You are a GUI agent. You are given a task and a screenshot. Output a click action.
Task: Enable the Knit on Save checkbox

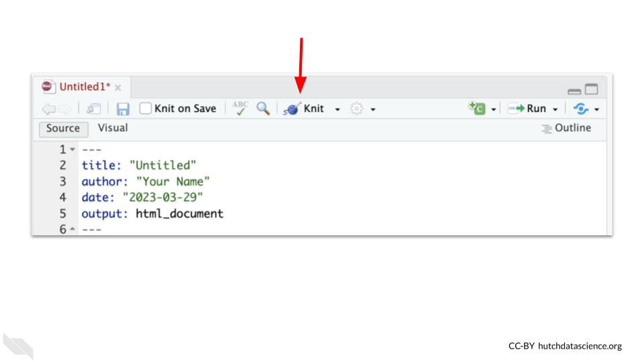coord(146,109)
